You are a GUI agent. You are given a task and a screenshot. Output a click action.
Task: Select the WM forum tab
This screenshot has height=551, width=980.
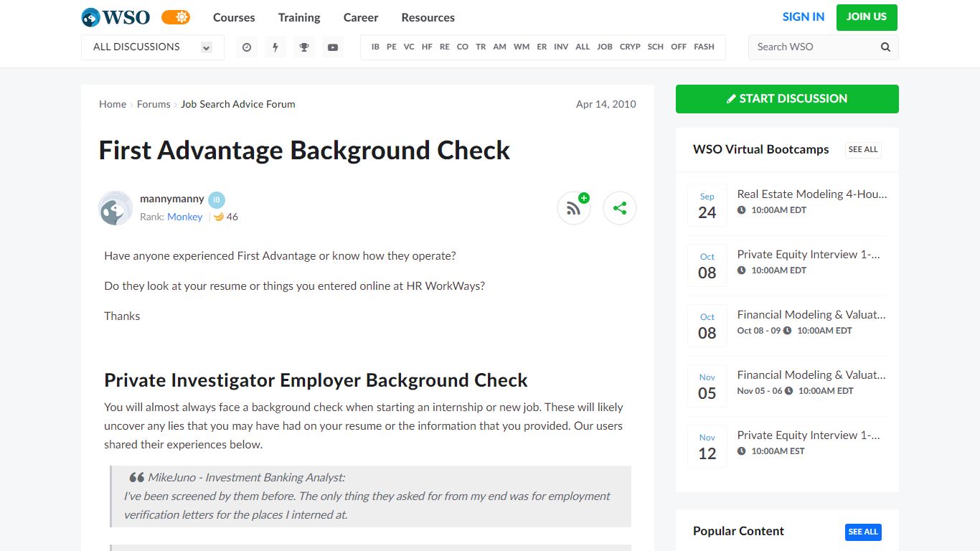tap(522, 47)
